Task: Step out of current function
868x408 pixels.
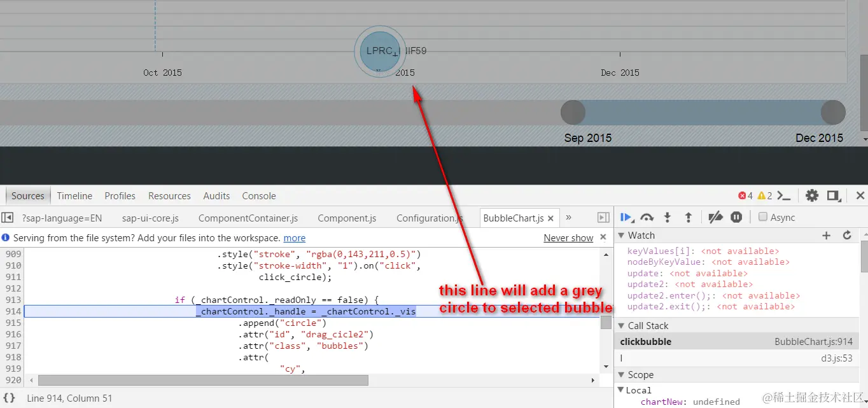Action: pos(688,218)
